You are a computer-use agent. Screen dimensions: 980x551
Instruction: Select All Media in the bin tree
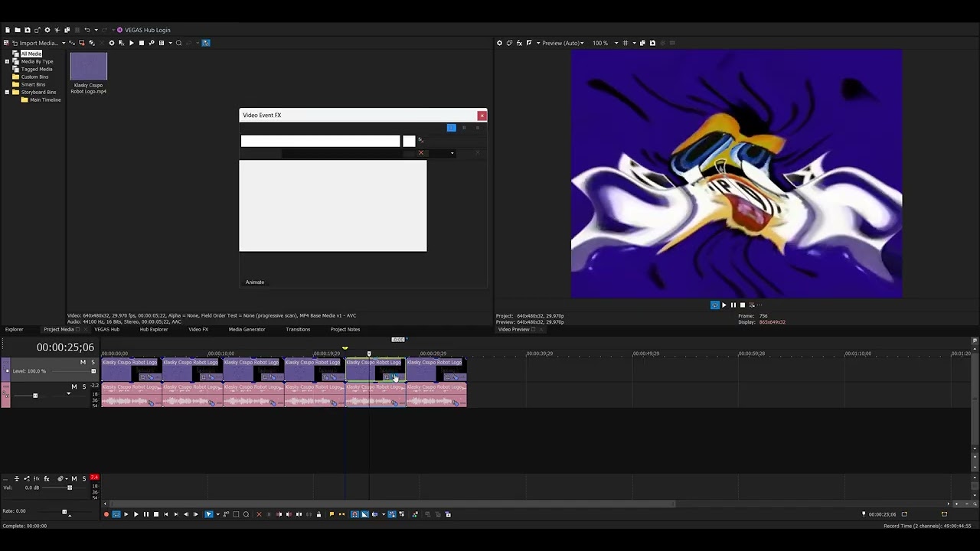[x=31, y=54]
